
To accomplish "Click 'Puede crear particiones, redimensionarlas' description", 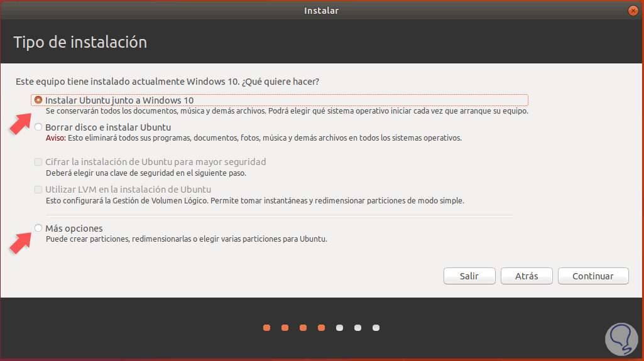I will 187,239.
